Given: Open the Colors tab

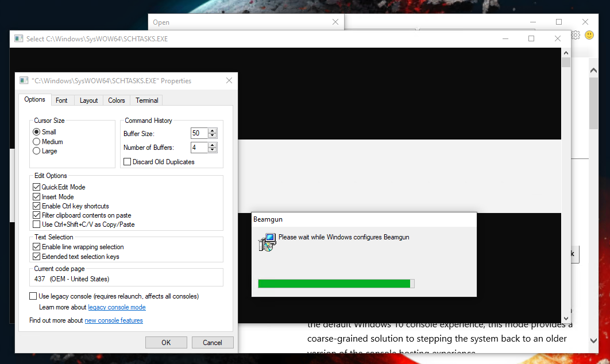Looking at the screenshot, I should pos(116,100).
